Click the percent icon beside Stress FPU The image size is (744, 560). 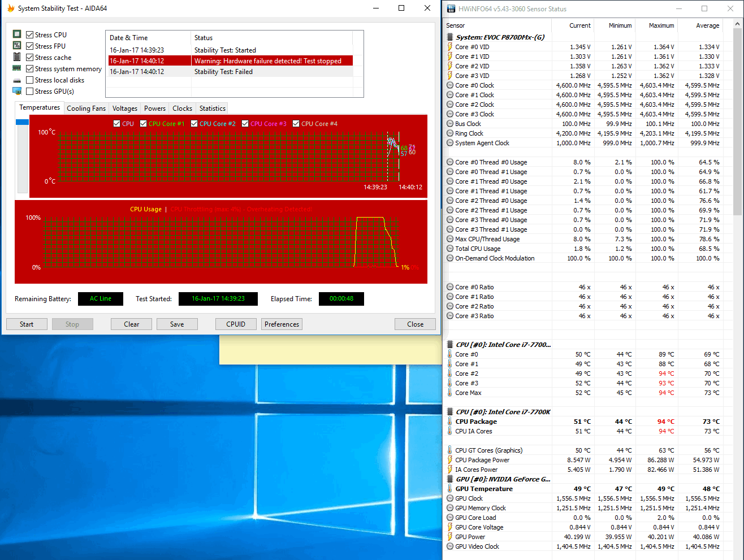coord(17,46)
